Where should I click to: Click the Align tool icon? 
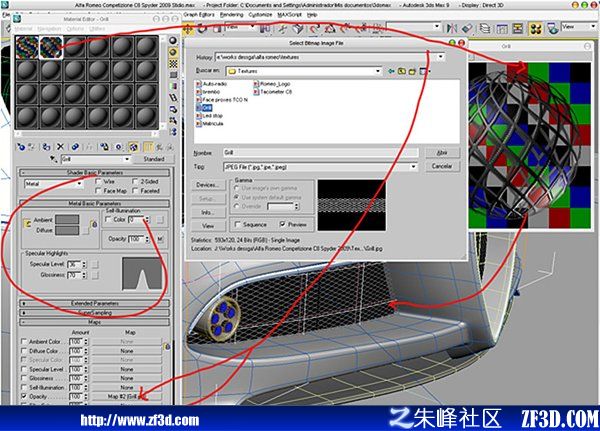tap(467, 28)
